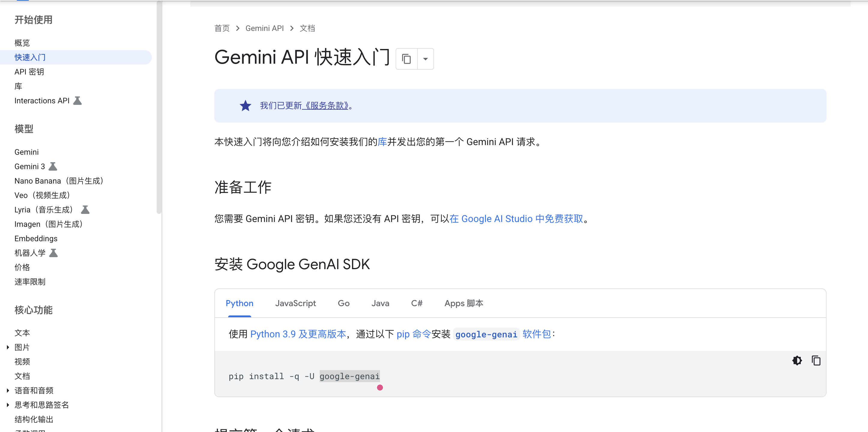Open the 首页 breadcrumb link
Screen dimensions: 868x432
click(x=222, y=28)
